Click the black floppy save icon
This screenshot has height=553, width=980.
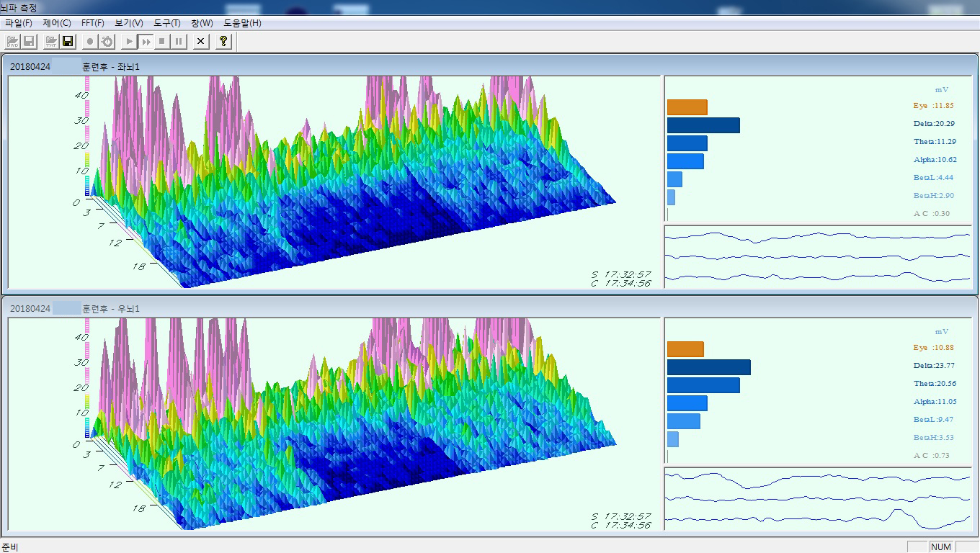tap(68, 42)
